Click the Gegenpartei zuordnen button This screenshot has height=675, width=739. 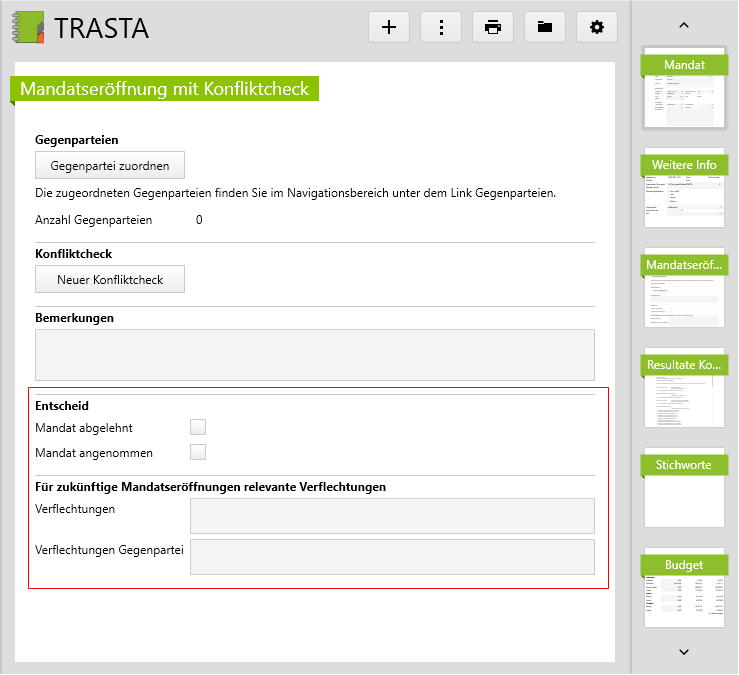110,165
